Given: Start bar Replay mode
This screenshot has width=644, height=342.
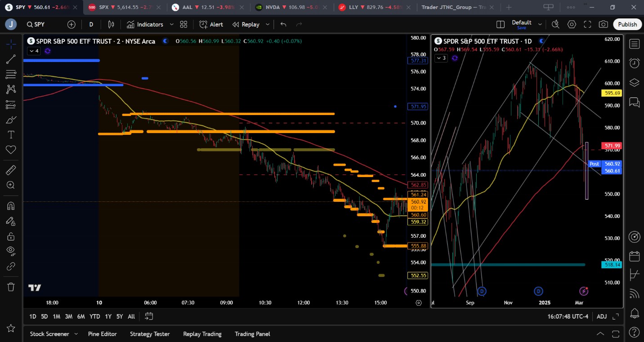Looking at the screenshot, I should tap(246, 25).
